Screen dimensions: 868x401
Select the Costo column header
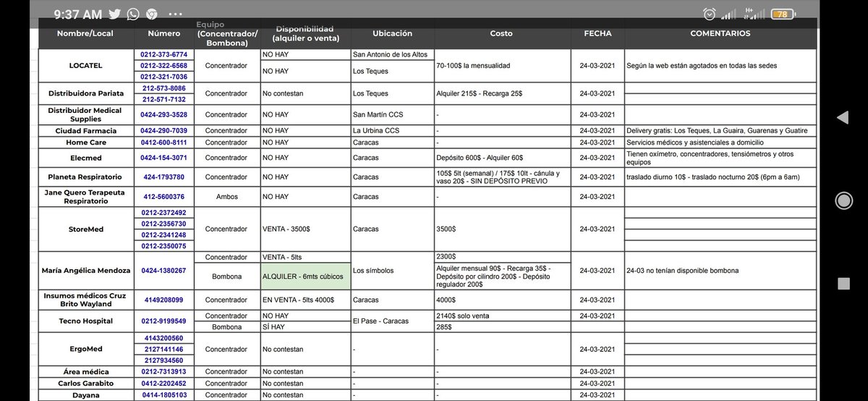click(501, 33)
